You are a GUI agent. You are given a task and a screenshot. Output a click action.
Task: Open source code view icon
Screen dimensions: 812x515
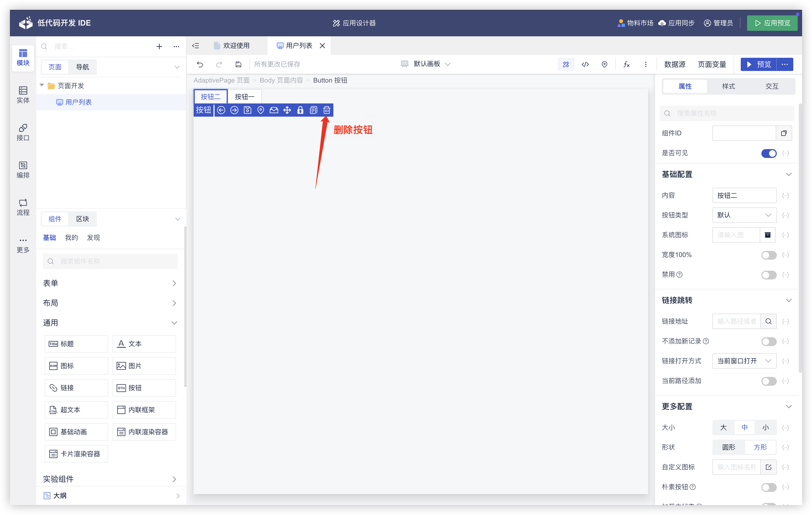(585, 64)
